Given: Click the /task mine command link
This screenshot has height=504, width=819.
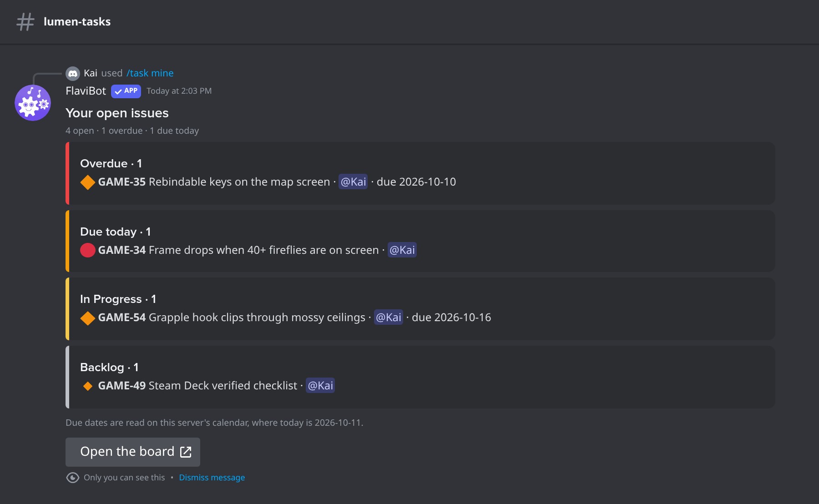Looking at the screenshot, I should click(150, 73).
